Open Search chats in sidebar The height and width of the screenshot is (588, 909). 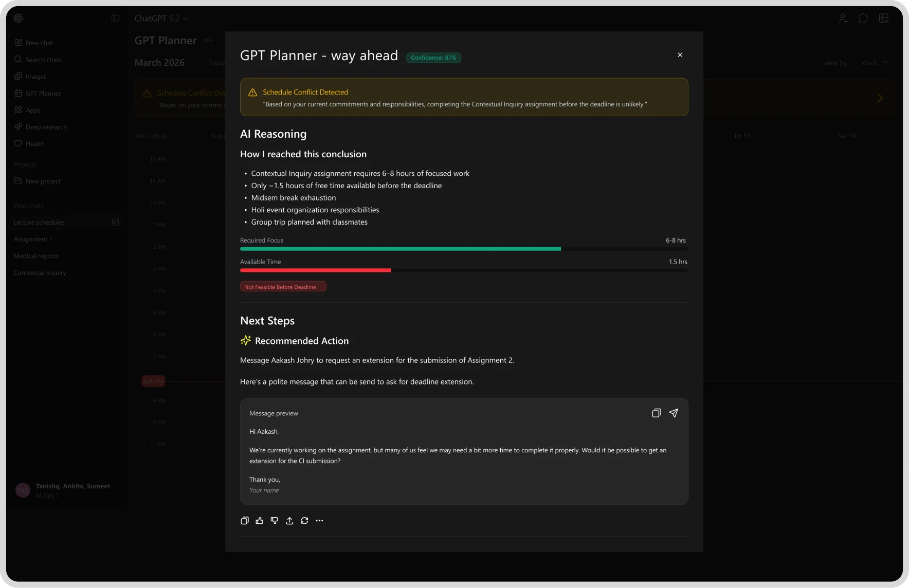click(38, 60)
